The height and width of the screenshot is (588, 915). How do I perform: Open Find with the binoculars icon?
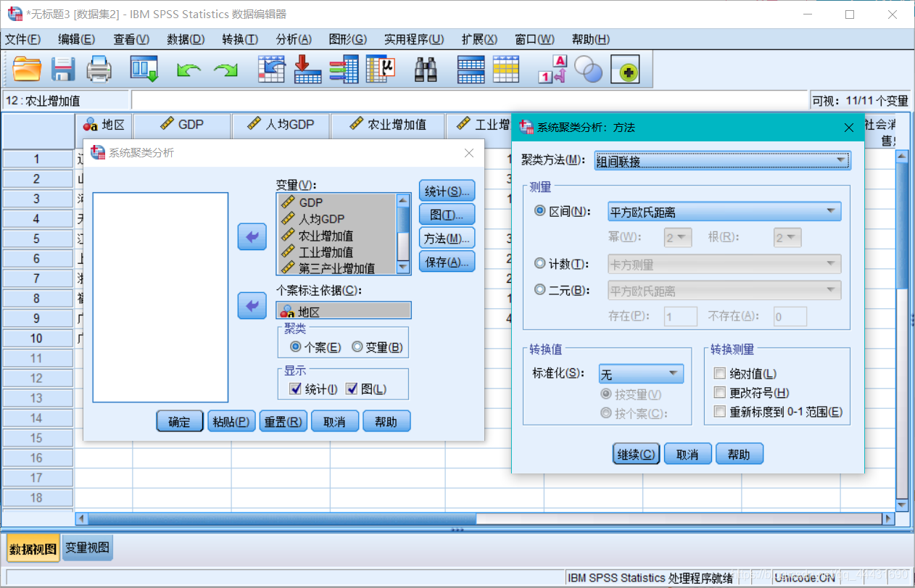coord(426,69)
